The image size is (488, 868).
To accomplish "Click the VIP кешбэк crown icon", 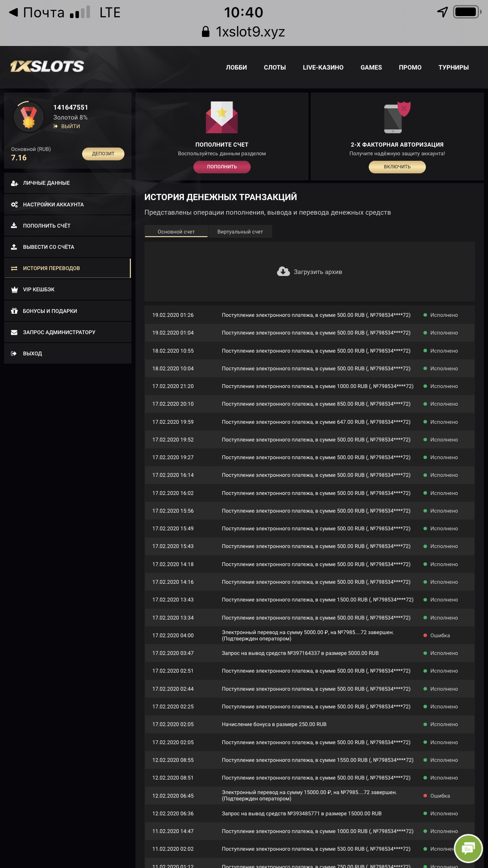I will pos(15,290).
